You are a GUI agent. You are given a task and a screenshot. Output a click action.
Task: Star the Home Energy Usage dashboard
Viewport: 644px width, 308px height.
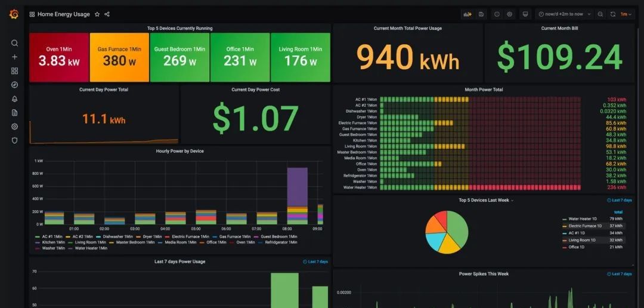(97, 14)
